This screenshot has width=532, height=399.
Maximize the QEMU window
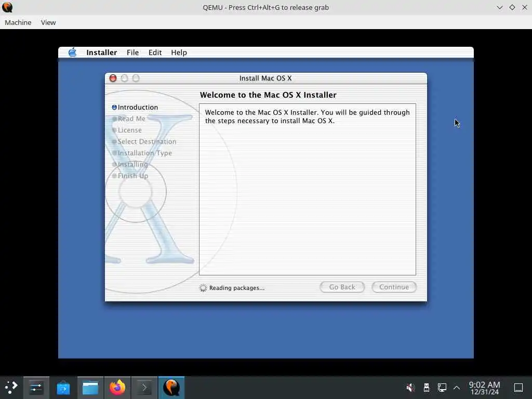pyautogui.click(x=512, y=7)
